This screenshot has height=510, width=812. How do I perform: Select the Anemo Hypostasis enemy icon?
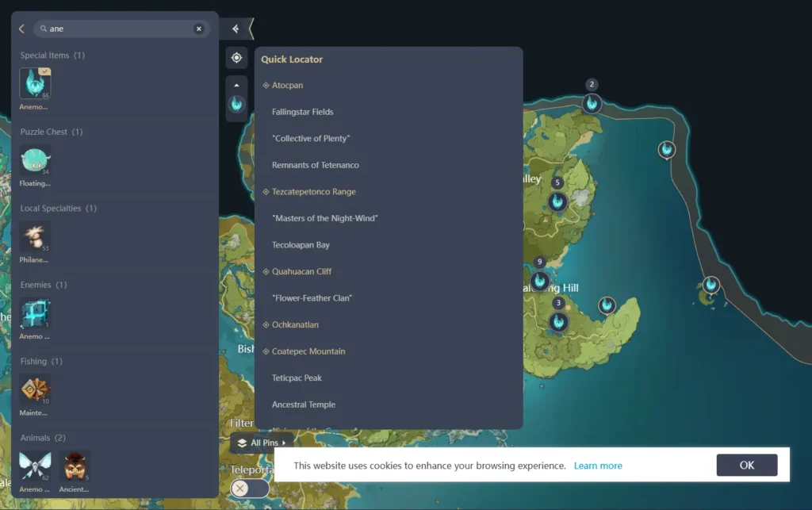coord(35,313)
